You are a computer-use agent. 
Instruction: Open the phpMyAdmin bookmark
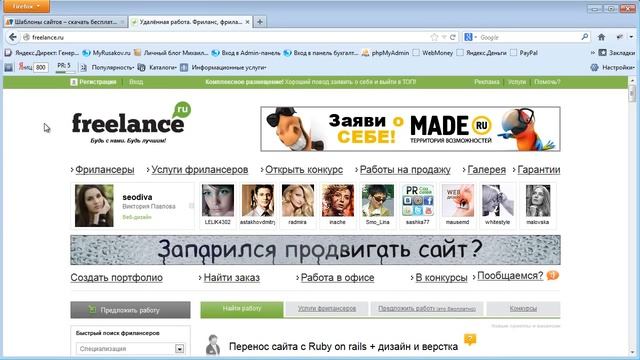pos(386,53)
